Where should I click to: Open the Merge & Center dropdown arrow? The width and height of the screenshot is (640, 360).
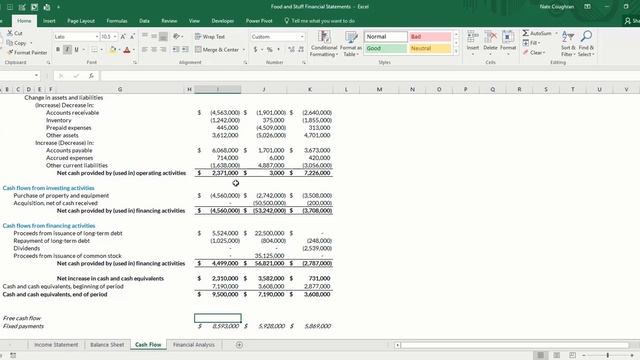coord(244,50)
